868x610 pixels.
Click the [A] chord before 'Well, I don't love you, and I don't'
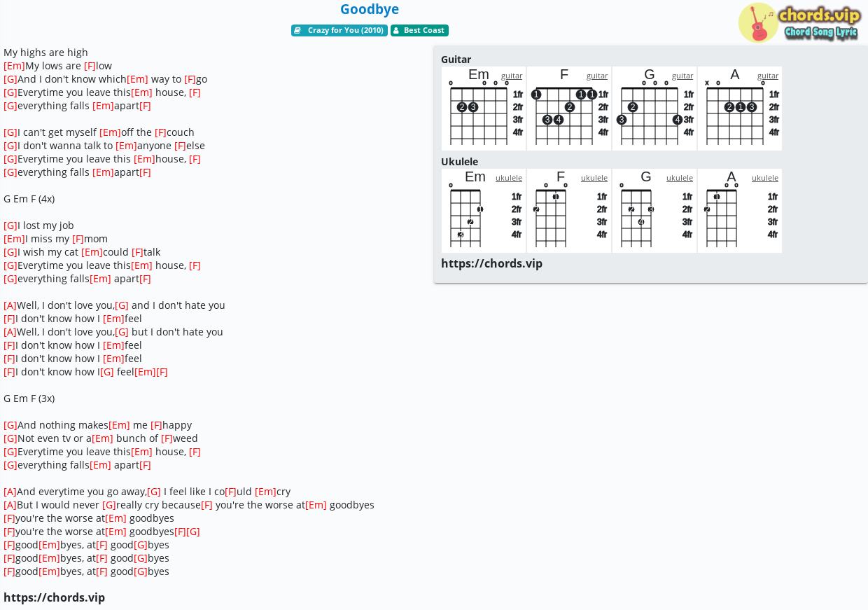coord(10,305)
